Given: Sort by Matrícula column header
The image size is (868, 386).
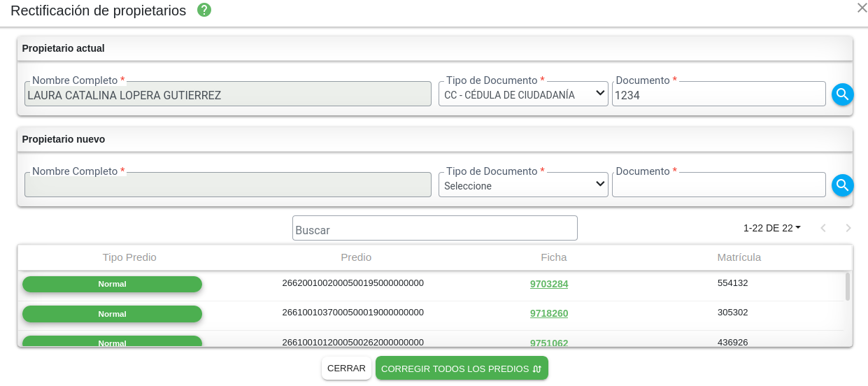Looking at the screenshot, I should pos(739,257).
